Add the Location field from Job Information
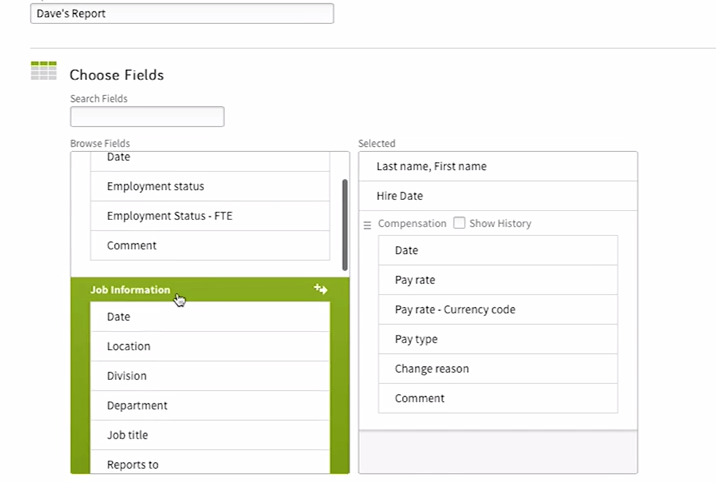 pos(210,346)
